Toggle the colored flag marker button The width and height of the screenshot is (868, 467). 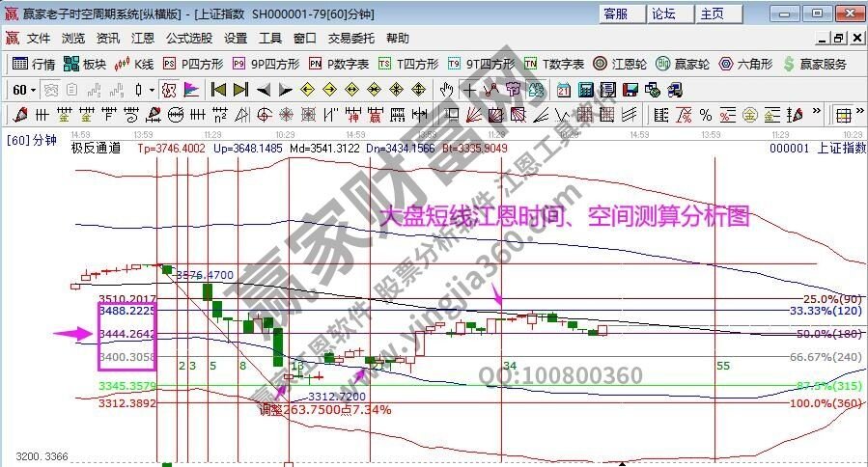click(191, 90)
